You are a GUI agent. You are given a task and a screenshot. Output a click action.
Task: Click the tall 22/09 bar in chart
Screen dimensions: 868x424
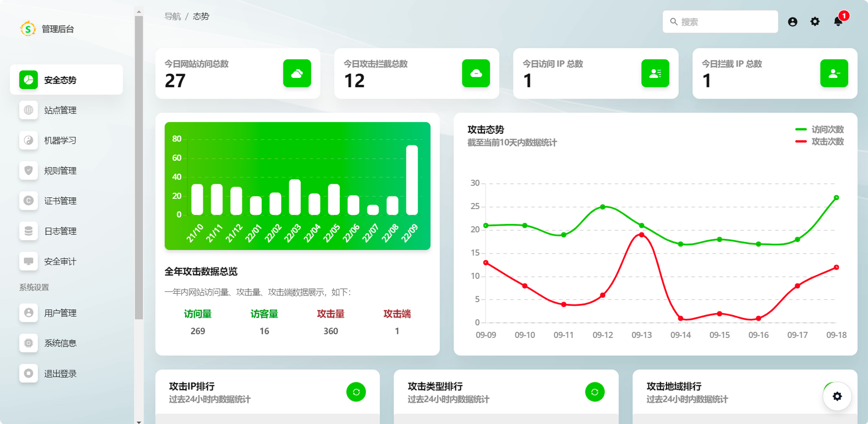pyautogui.click(x=412, y=180)
